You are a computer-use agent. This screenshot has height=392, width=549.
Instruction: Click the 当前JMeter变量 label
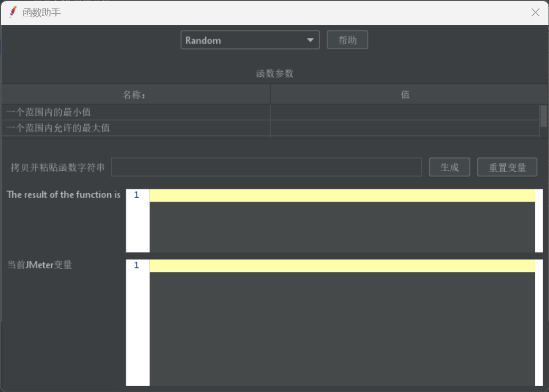(40, 265)
